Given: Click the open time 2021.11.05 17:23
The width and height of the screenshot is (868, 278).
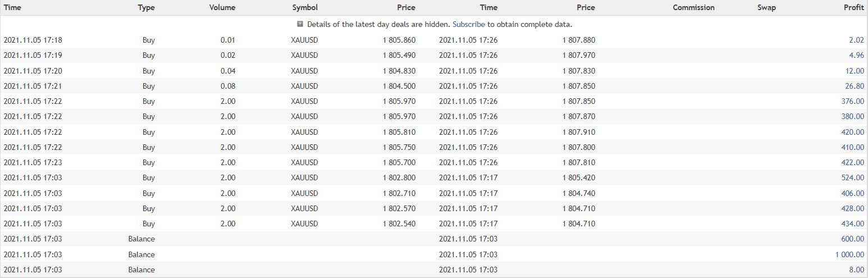Looking at the screenshot, I should pos(33,163).
